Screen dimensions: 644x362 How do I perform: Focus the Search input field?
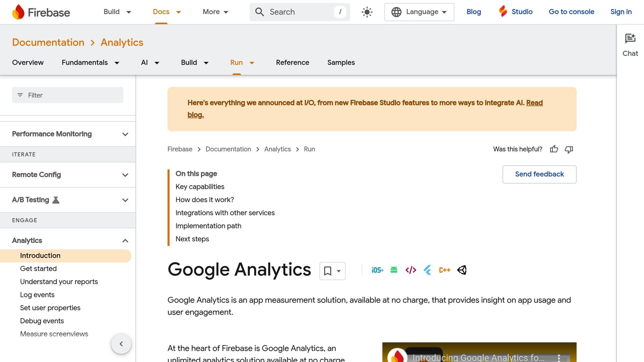click(x=299, y=12)
